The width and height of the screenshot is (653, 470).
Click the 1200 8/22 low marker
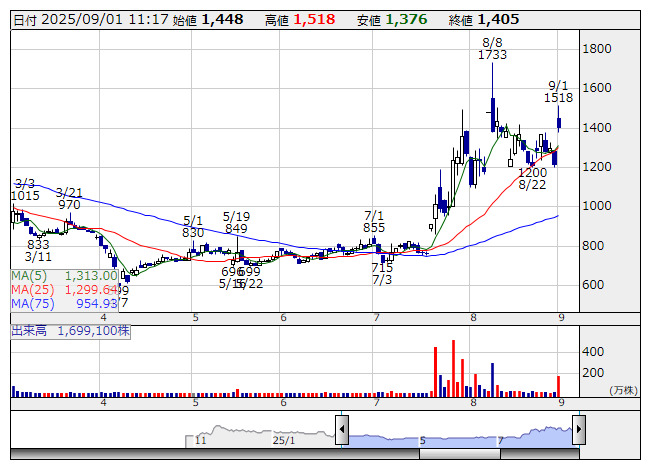532,179
